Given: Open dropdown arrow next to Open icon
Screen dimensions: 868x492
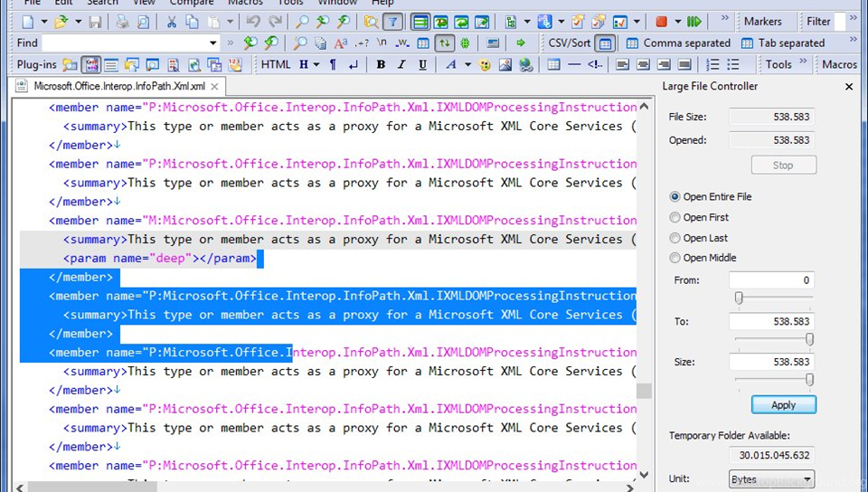Looking at the screenshot, I should pyautogui.click(x=78, y=22).
